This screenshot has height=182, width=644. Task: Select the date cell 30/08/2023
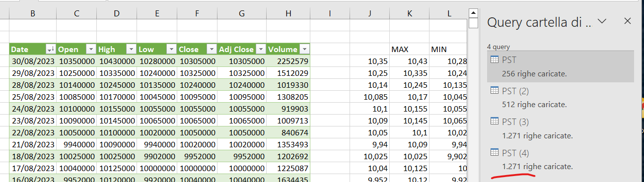33,61
